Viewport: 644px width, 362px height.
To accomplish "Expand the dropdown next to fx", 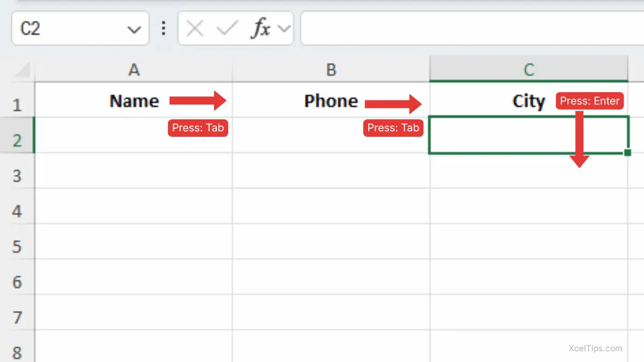I will pos(284,29).
